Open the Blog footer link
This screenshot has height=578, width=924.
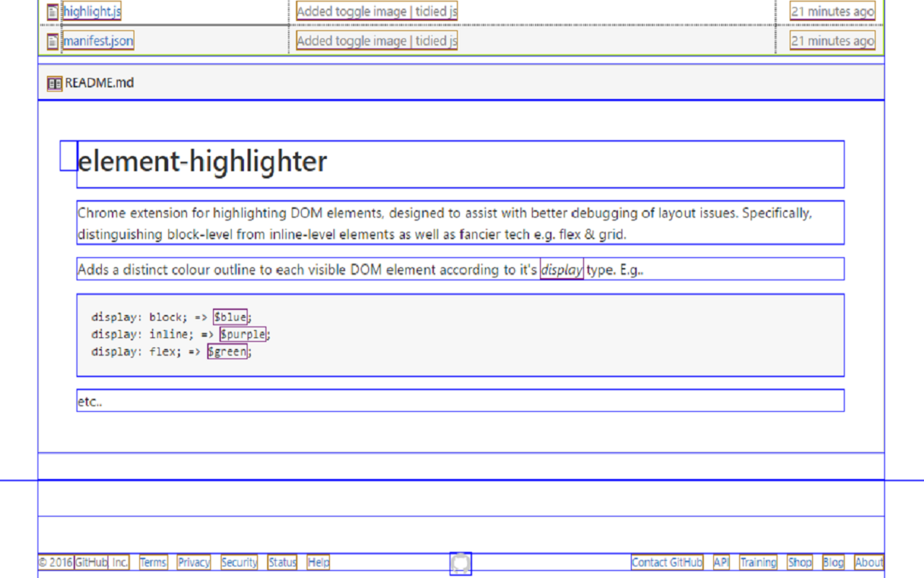click(833, 562)
